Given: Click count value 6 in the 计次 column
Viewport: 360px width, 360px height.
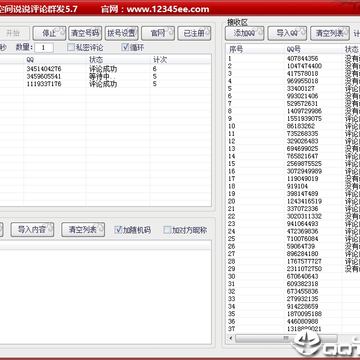Looking at the screenshot, I should [155, 69].
